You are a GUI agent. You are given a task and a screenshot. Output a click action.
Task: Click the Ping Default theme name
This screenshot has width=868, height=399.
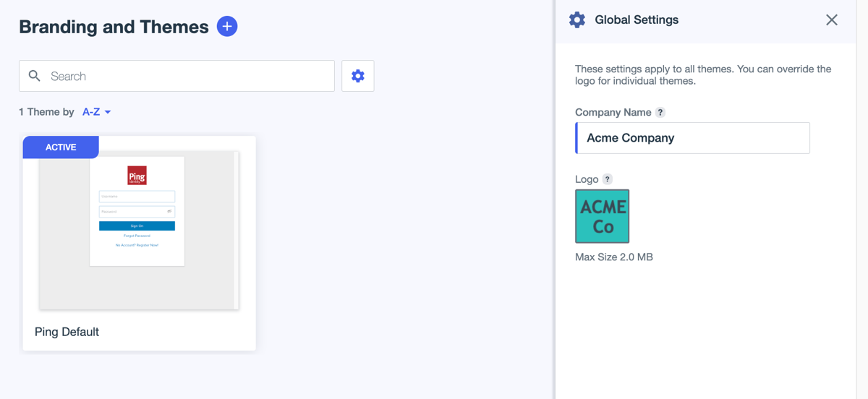(67, 332)
